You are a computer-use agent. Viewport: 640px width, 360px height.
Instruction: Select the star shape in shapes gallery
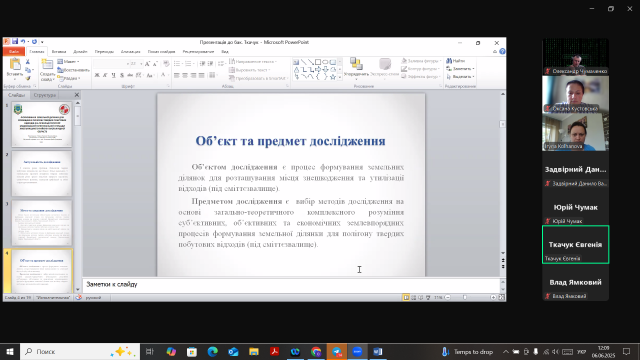coord(333,77)
